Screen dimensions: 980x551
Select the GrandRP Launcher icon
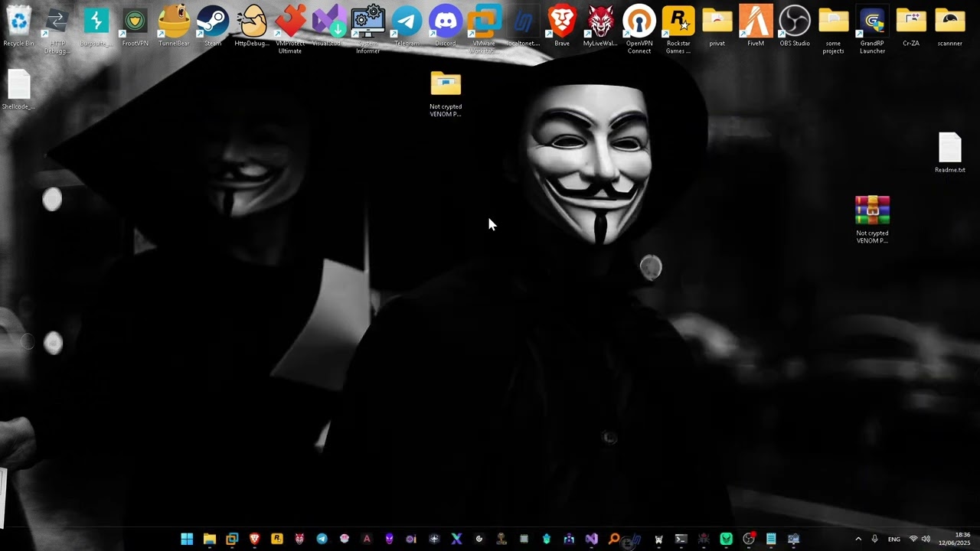[x=872, y=31]
